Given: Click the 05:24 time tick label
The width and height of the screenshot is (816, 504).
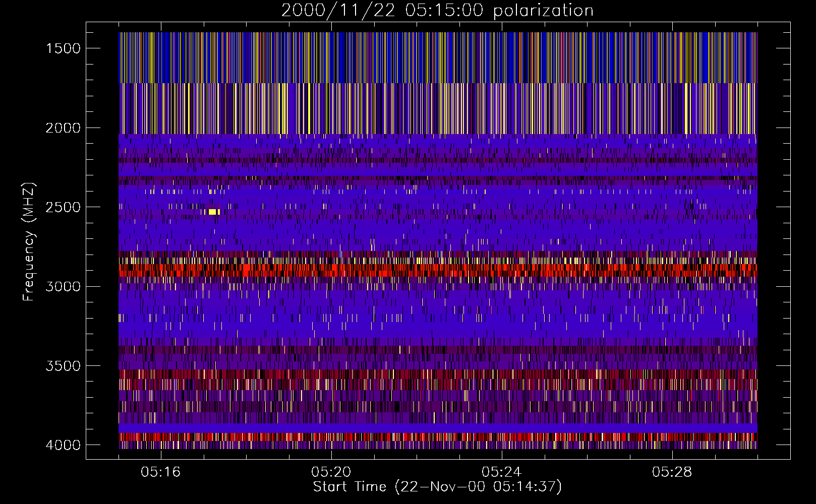Looking at the screenshot, I should point(502,472).
